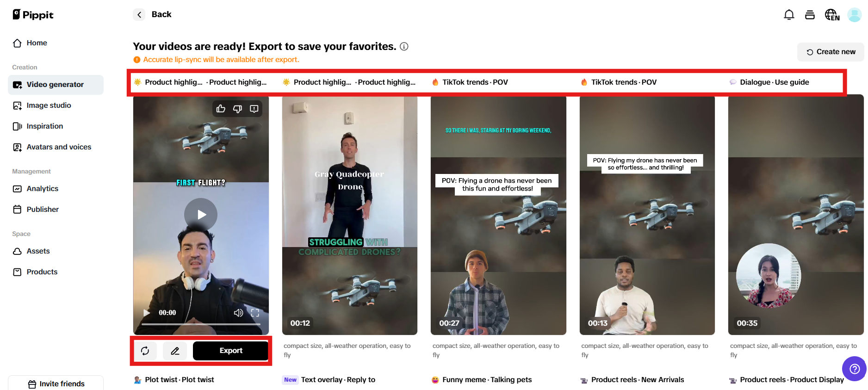Regenerate the first video
Screen dimensions: 868x390
point(145,351)
